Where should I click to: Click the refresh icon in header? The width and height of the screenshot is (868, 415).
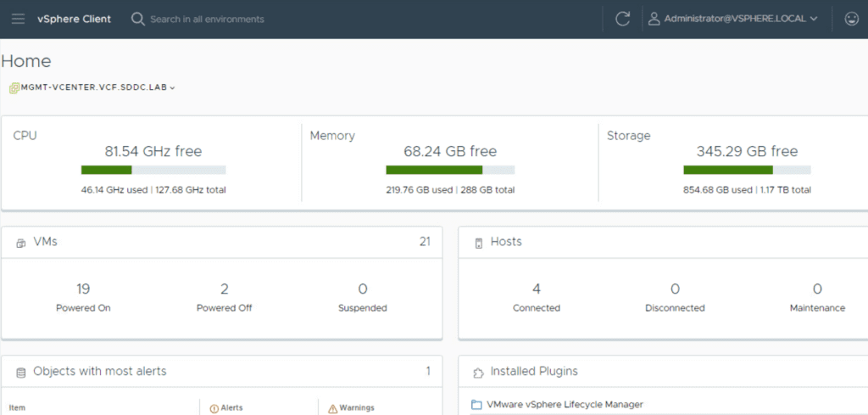pyautogui.click(x=623, y=19)
